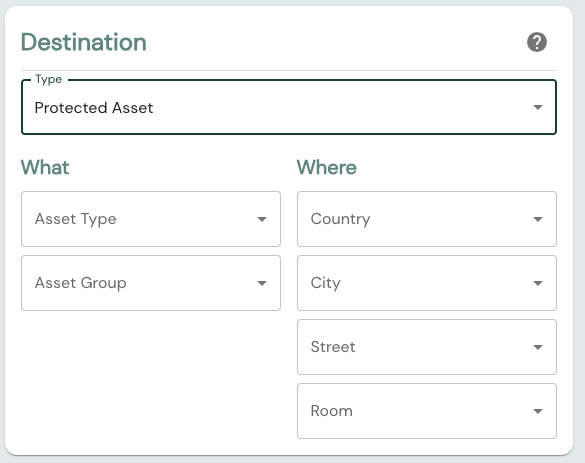
Task: Open the Country dropdown
Action: click(427, 219)
